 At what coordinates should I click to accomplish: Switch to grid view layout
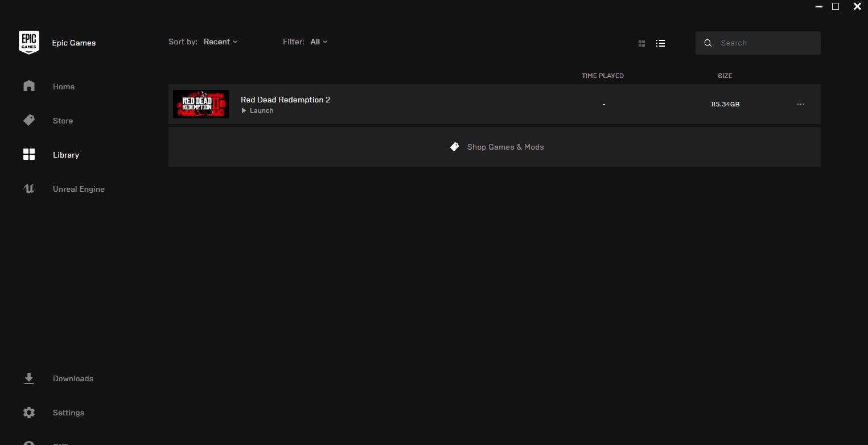(641, 43)
